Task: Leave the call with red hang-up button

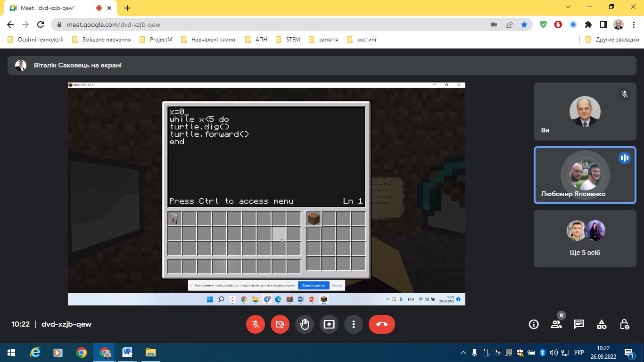Action: (x=382, y=324)
